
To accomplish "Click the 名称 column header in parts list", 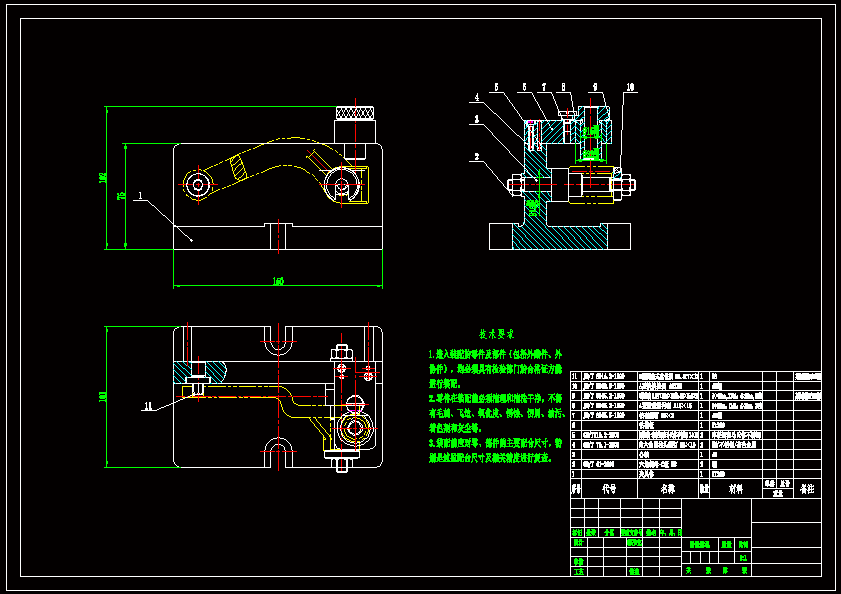I will tap(667, 489).
